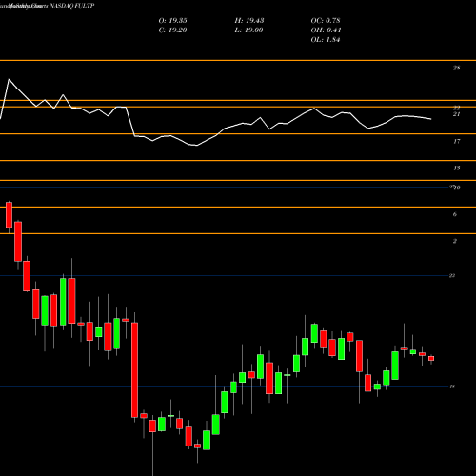Click the 28 axis label
This screenshot has height=476, width=476.
point(456,68)
